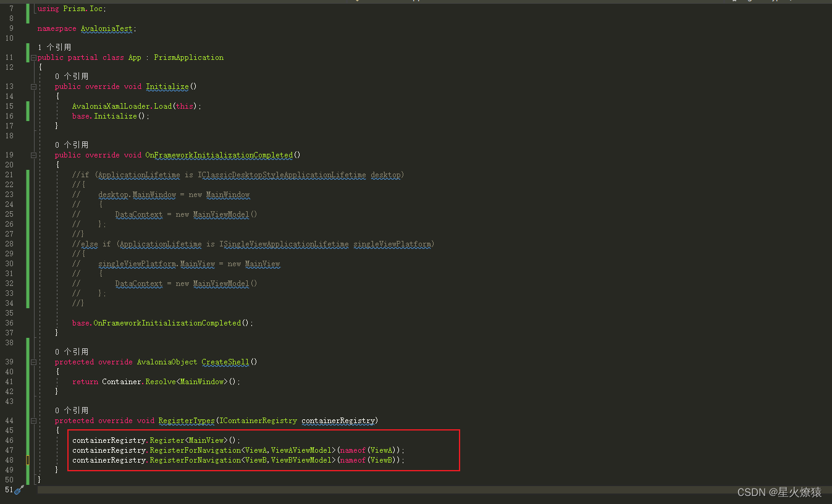Open '0 个引用' above OnFrameworkInitializationCompleted declaration

pyautogui.click(x=72, y=145)
